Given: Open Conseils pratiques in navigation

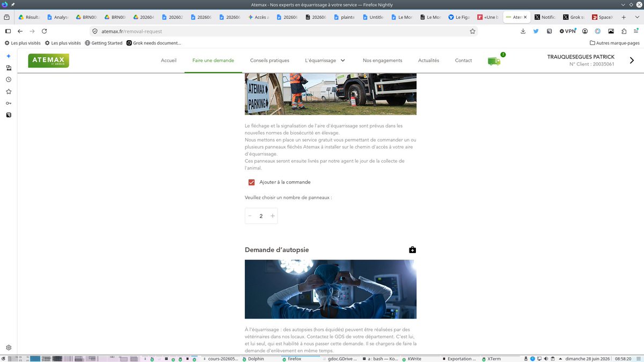Looking at the screenshot, I should click(269, 61).
